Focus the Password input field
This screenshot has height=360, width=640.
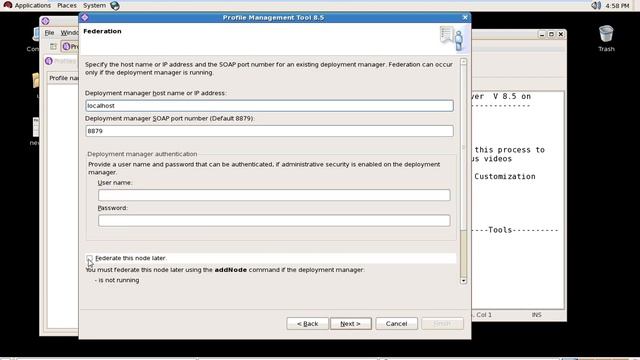(x=274, y=220)
